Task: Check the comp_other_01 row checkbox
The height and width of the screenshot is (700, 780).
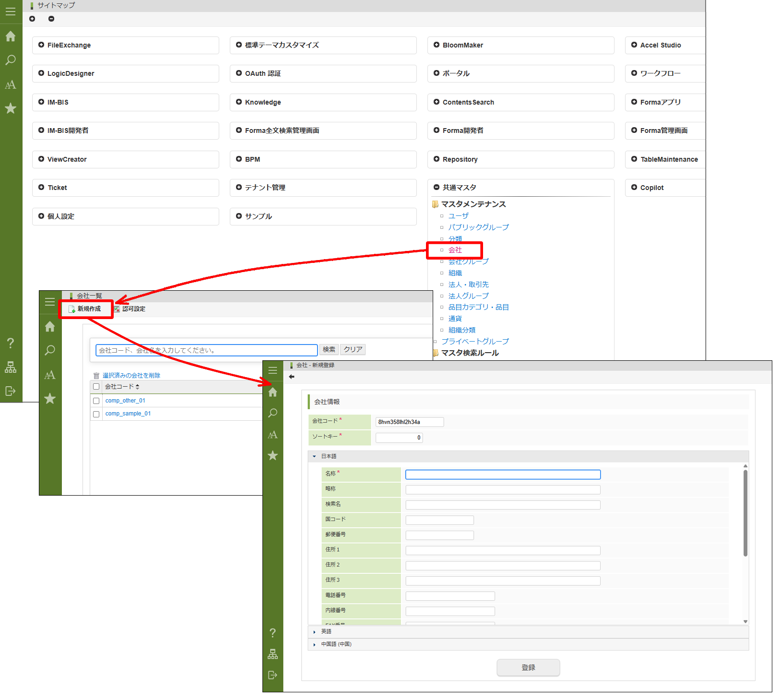Action: tap(96, 401)
